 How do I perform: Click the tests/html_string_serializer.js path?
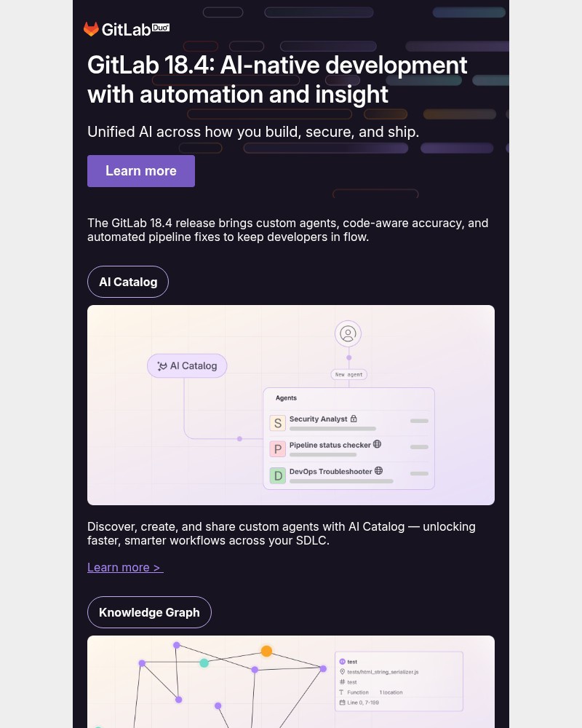[383, 672]
